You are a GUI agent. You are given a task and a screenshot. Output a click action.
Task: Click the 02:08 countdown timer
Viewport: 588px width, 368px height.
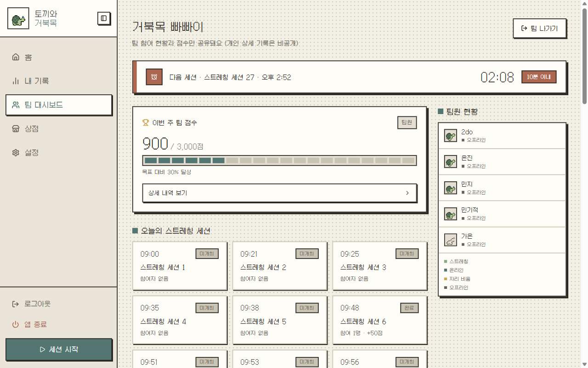pos(497,77)
